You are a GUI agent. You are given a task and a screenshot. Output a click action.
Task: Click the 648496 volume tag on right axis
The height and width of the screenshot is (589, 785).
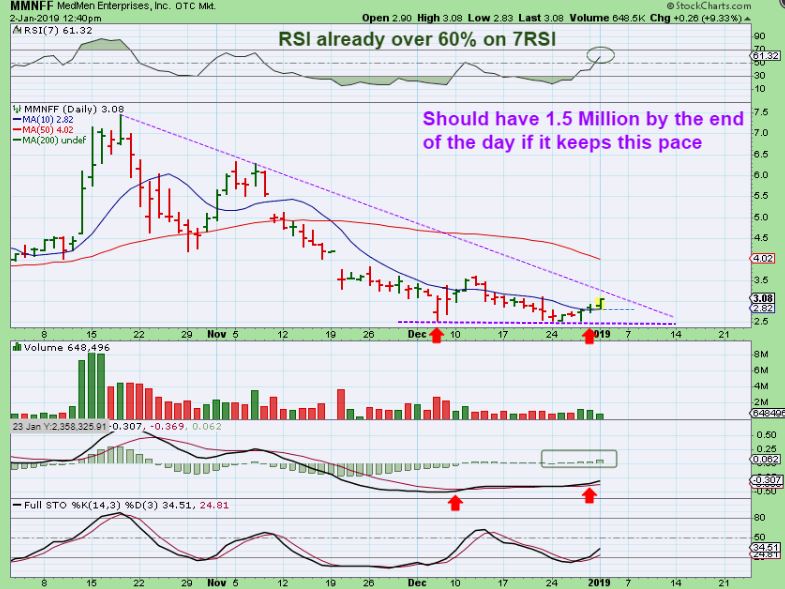(x=767, y=414)
